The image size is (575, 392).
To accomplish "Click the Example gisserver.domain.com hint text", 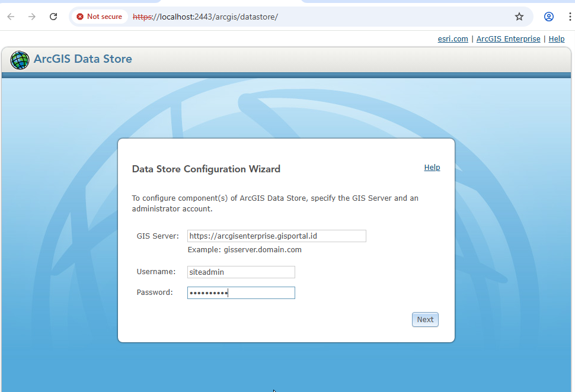I will point(245,250).
